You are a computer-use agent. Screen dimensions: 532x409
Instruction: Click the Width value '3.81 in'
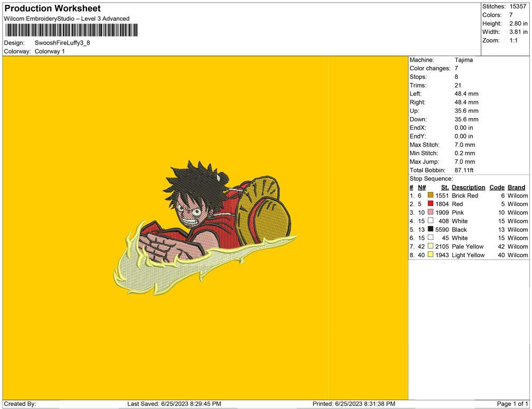pyautogui.click(x=519, y=32)
